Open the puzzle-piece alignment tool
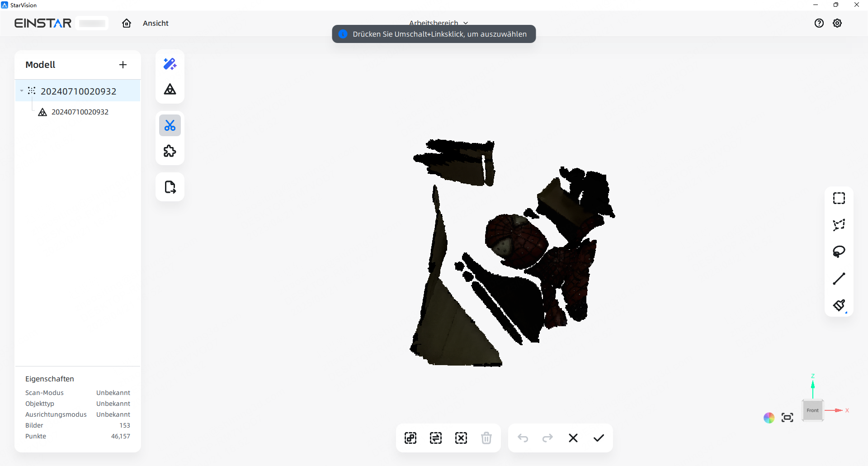868x466 pixels. (x=170, y=151)
